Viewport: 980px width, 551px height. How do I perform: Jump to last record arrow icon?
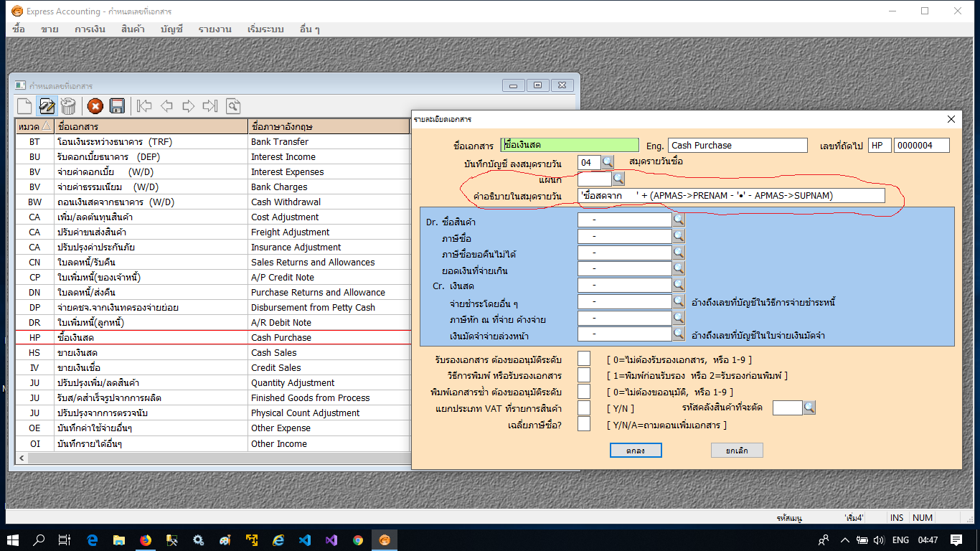tap(209, 106)
